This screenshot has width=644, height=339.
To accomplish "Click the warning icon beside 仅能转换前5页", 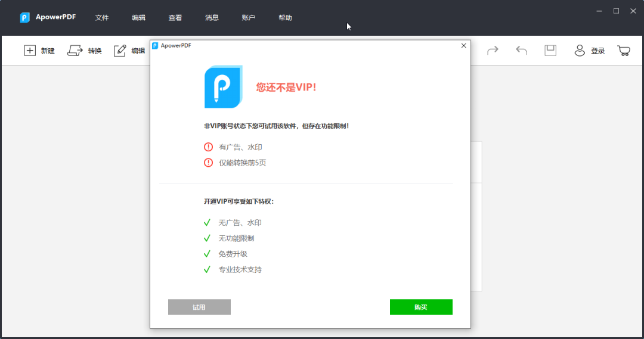I will [x=208, y=163].
